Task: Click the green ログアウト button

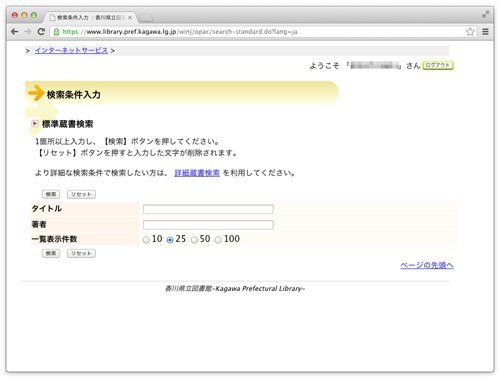Action: tap(438, 65)
